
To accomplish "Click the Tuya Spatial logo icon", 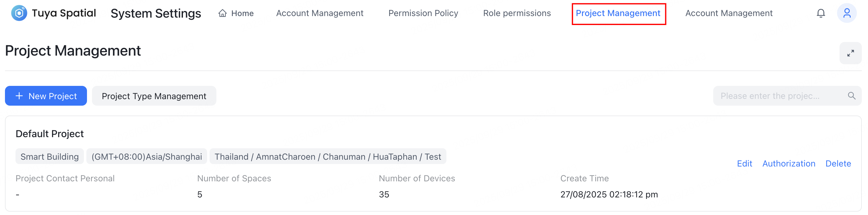I will point(19,13).
